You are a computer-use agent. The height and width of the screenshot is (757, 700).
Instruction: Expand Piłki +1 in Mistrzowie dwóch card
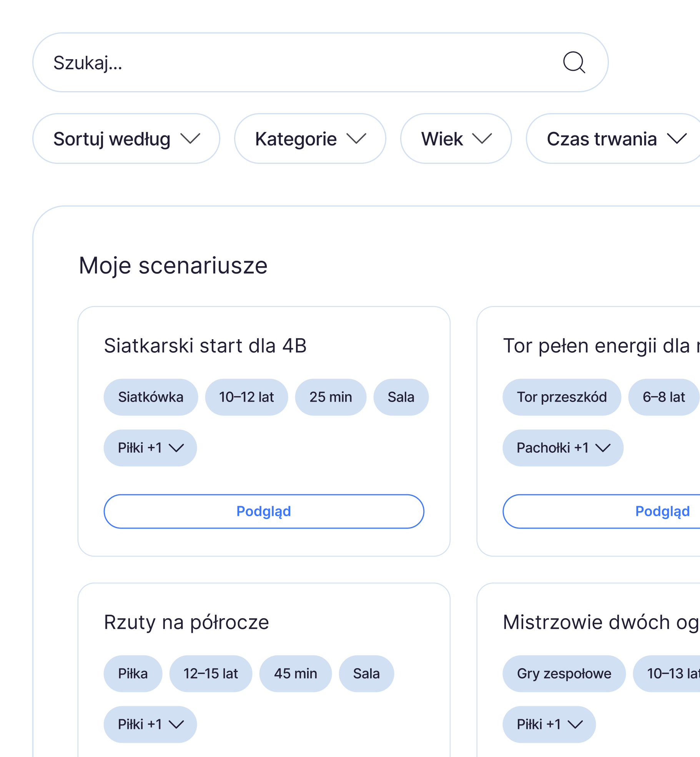click(549, 724)
